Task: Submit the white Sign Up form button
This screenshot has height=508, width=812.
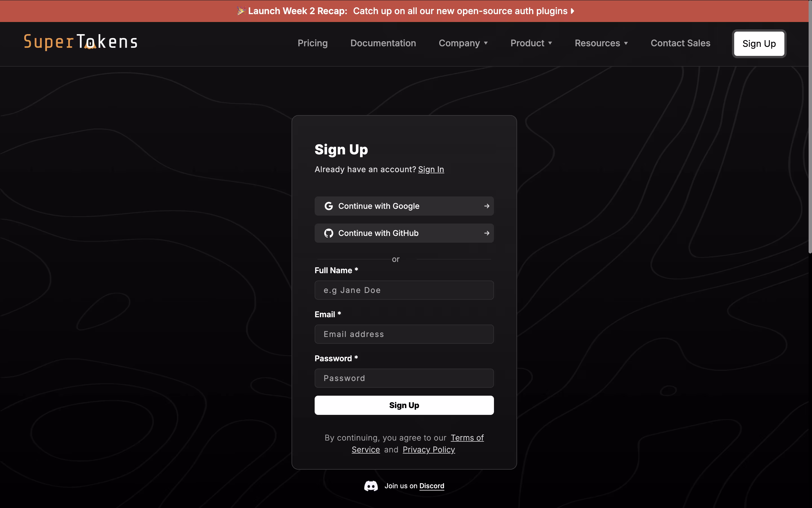Action: click(404, 405)
